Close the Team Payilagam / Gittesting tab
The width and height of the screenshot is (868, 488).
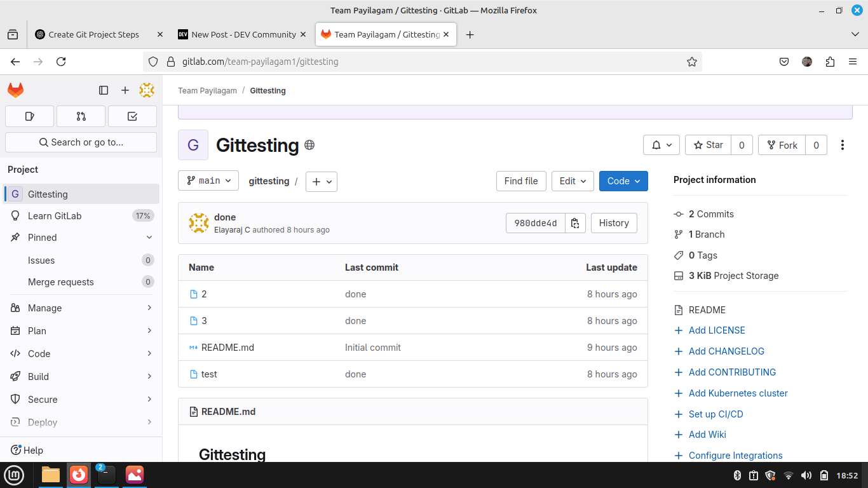click(446, 34)
